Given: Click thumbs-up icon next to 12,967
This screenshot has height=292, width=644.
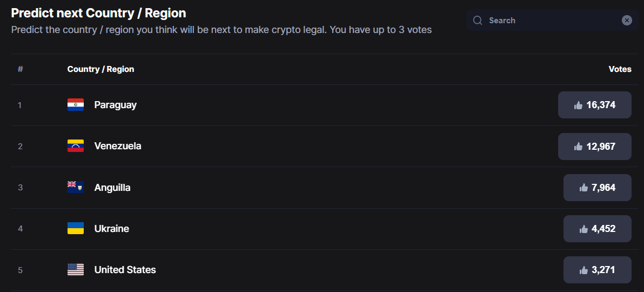Looking at the screenshot, I should (578, 147).
